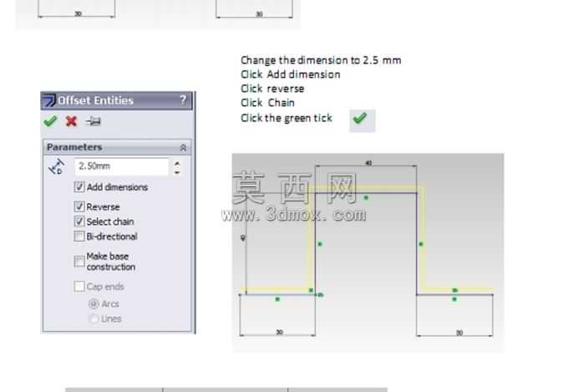Click the Parameters section header
This screenshot has width=588, height=392.
[117, 147]
